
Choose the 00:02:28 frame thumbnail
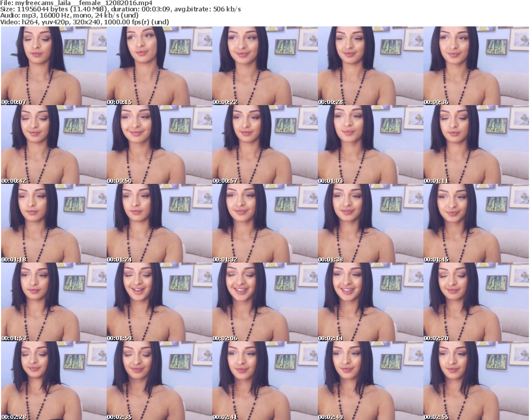(x=54, y=381)
